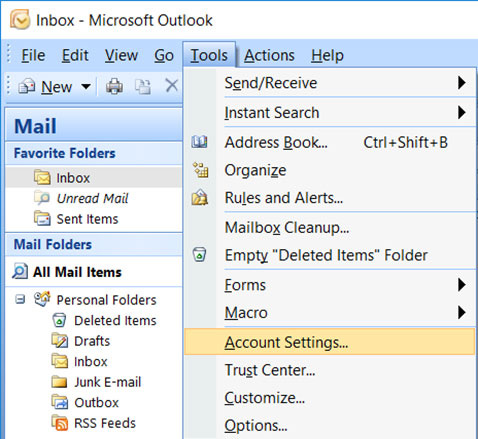Click the toolbar grip handle beside New
Viewport: 478px width, 439px height.
[9, 86]
